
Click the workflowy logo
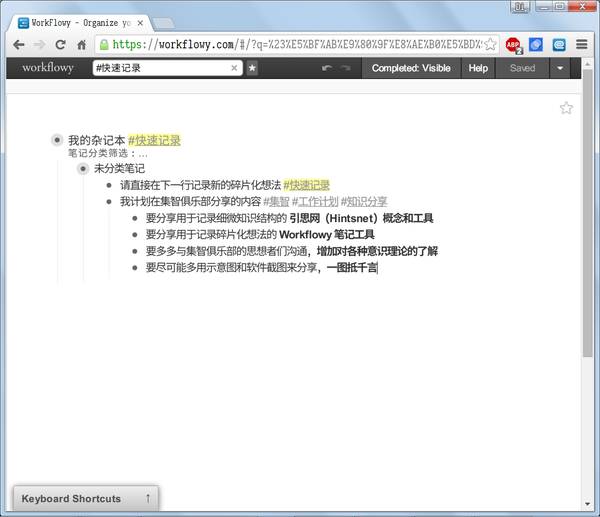click(x=48, y=68)
